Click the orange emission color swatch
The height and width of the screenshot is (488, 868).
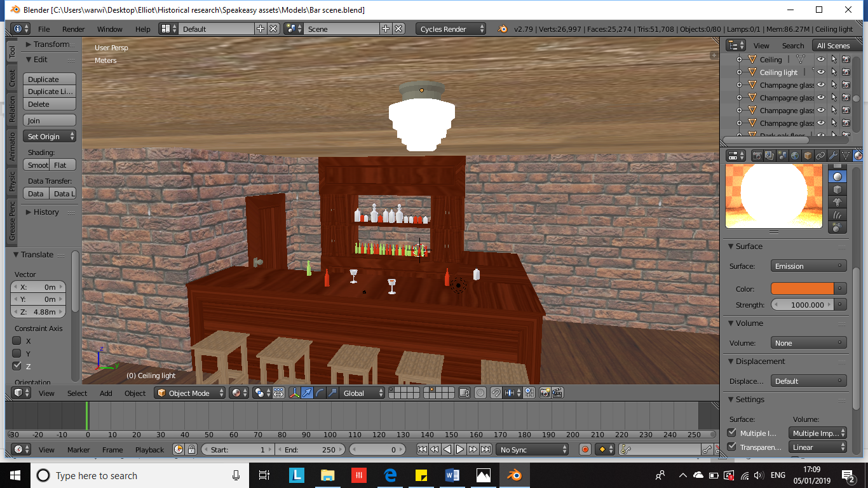pyautogui.click(x=802, y=289)
